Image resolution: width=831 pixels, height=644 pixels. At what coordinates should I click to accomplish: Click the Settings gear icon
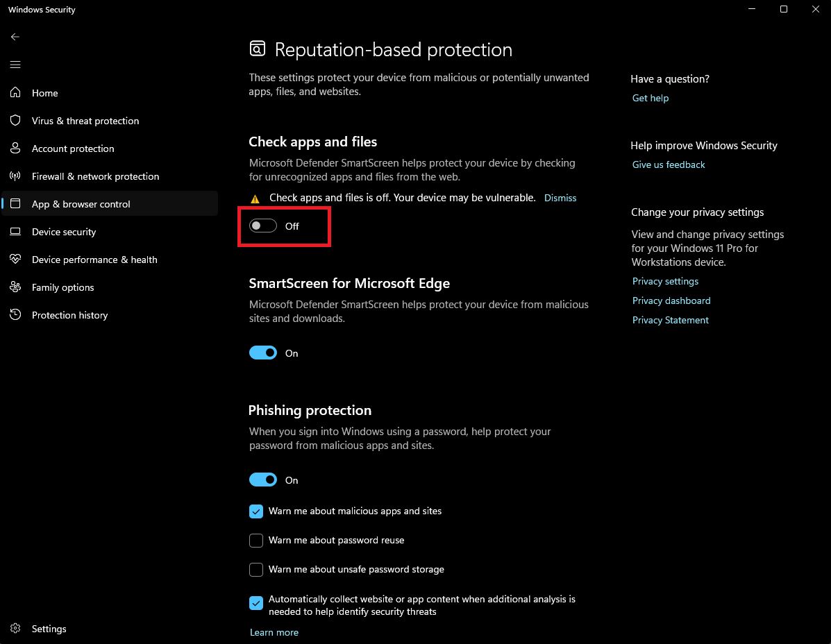[15, 629]
